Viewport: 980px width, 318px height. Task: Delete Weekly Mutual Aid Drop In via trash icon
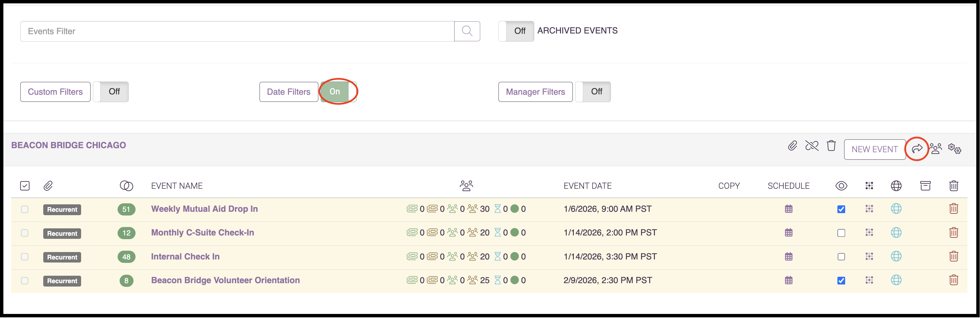(953, 209)
